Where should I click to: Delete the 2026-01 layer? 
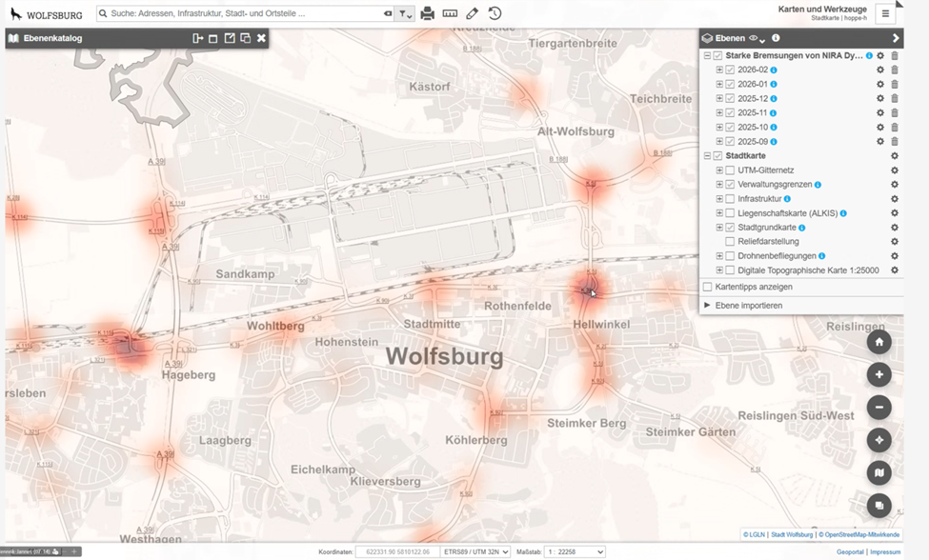895,84
